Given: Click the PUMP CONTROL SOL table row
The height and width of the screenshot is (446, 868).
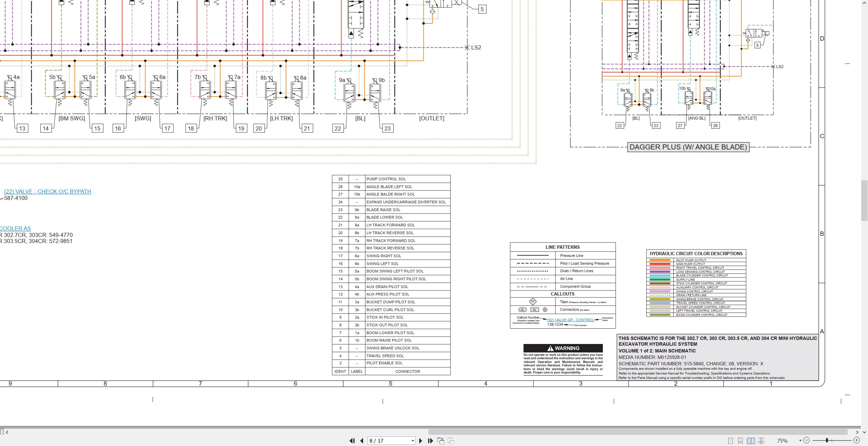Looking at the screenshot, I should (391, 179).
